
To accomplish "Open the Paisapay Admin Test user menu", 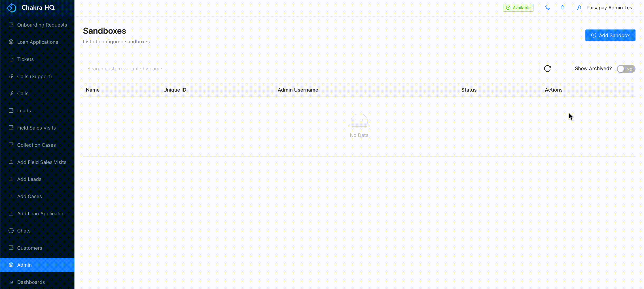I will pos(610,8).
